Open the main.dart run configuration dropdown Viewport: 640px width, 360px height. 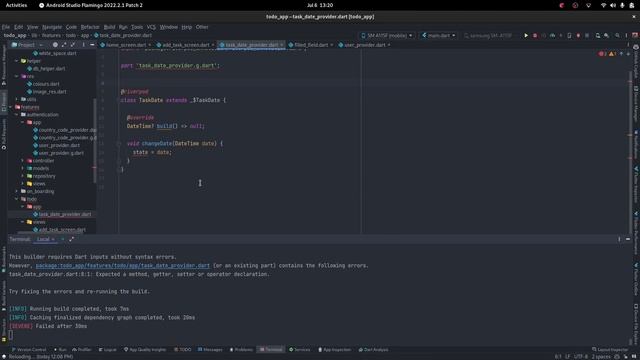coord(438,36)
